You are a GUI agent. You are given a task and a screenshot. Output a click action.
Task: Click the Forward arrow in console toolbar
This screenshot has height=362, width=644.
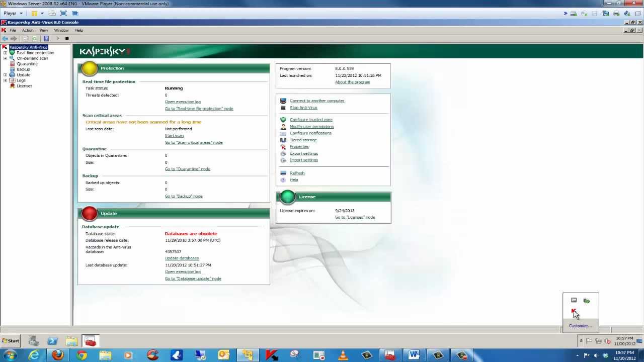pos(14,39)
